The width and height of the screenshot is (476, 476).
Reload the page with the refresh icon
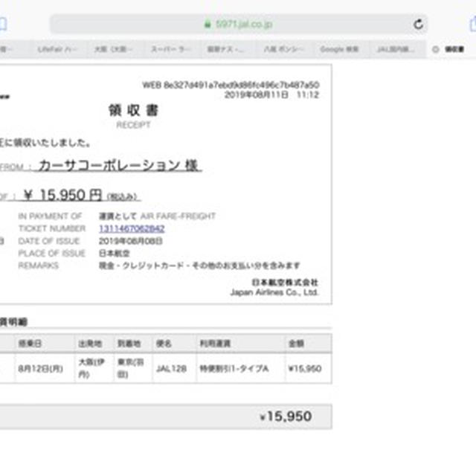tap(418, 24)
